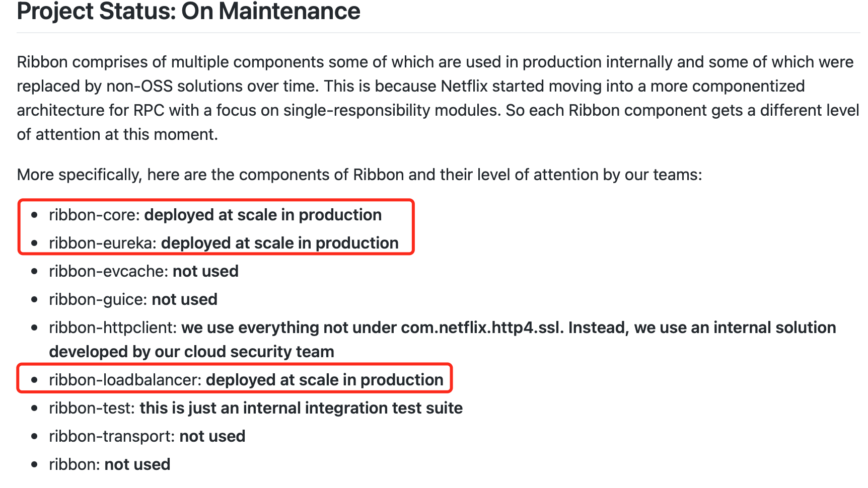This screenshot has width=868, height=488.
Task: Click the bullet before ribbon-transport
Action: tap(34, 436)
